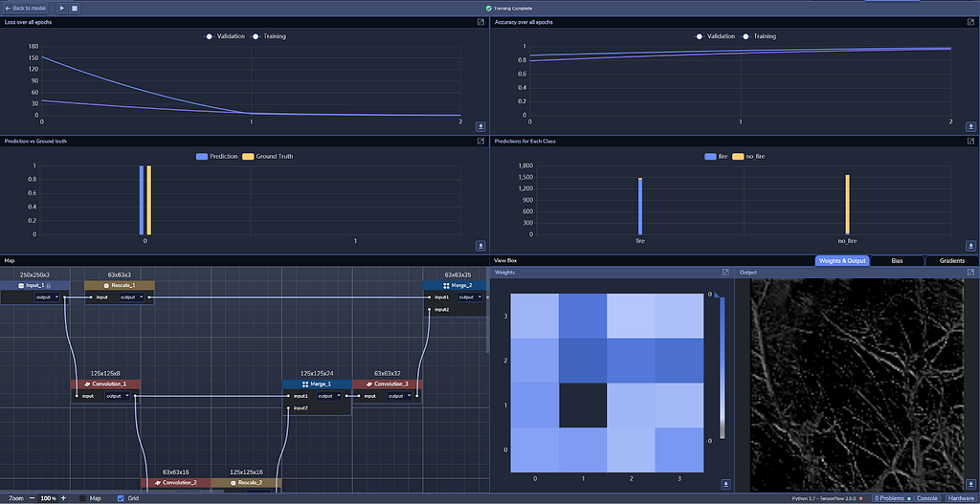This screenshot has height=504, width=980.
Task: Select the Input_1 node header
Action: click(35, 285)
